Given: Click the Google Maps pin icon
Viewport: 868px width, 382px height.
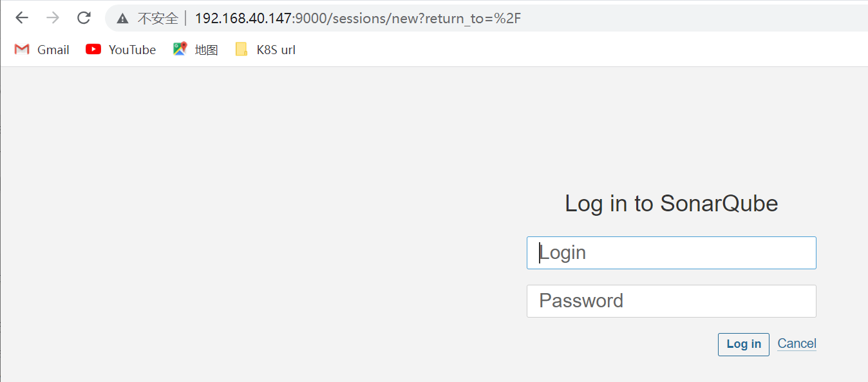Looking at the screenshot, I should point(180,50).
